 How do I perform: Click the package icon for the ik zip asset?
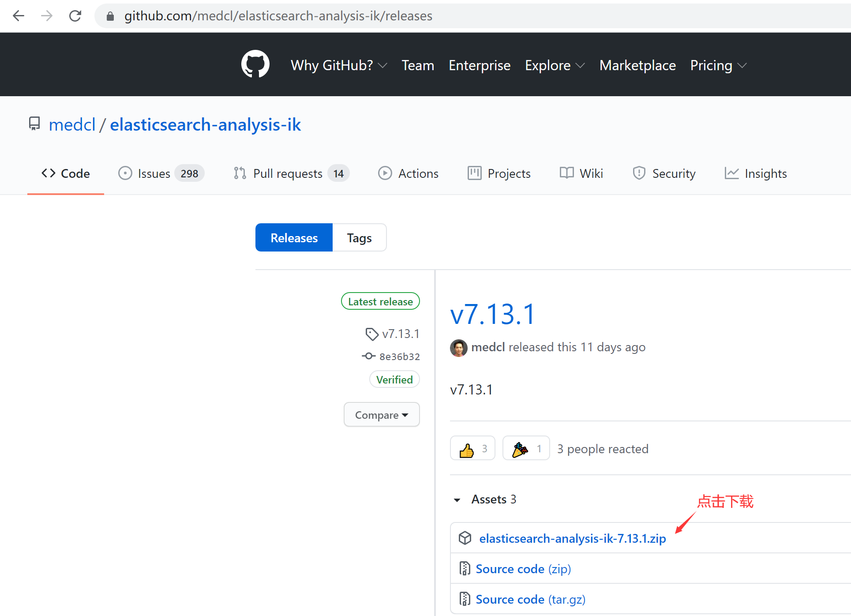coord(465,538)
